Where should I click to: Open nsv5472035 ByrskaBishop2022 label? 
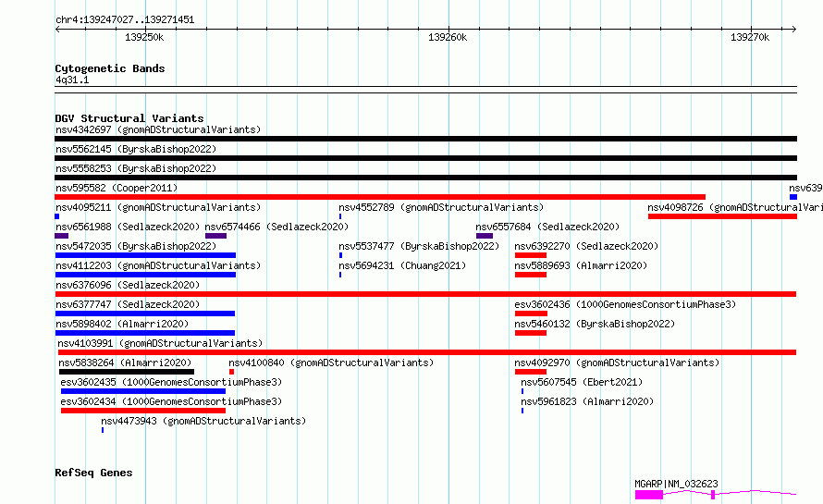(x=136, y=246)
